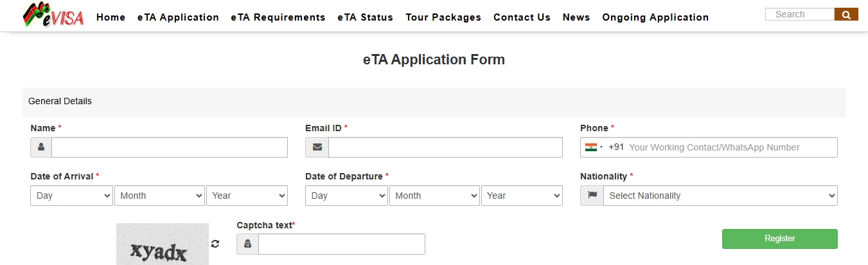Open the eTA Status menu item
This screenshot has width=868, height=265.
(x=365, y=17)
